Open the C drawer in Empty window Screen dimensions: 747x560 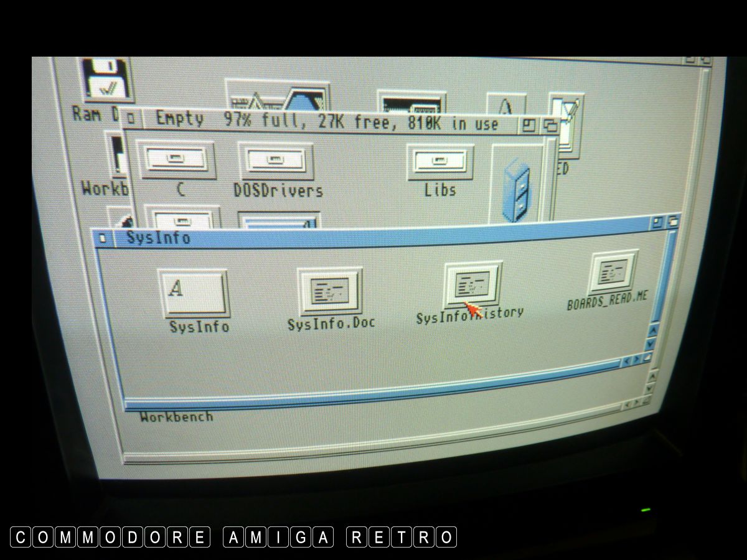176,161
